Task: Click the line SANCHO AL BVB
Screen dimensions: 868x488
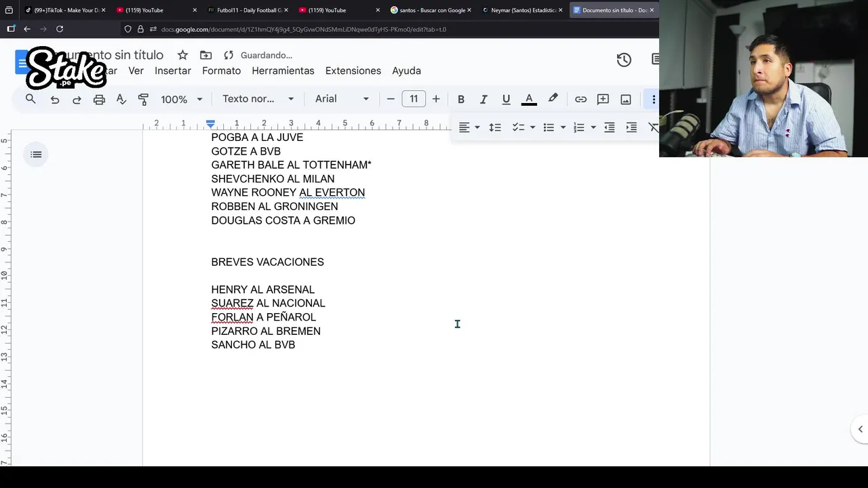Action: pyautogui.click(x=253, y=345)
